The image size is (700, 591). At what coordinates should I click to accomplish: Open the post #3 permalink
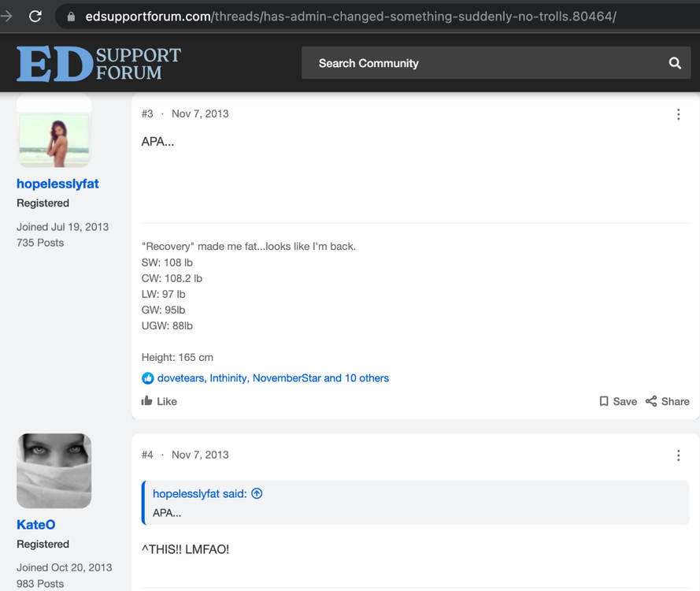coord(147,113)
